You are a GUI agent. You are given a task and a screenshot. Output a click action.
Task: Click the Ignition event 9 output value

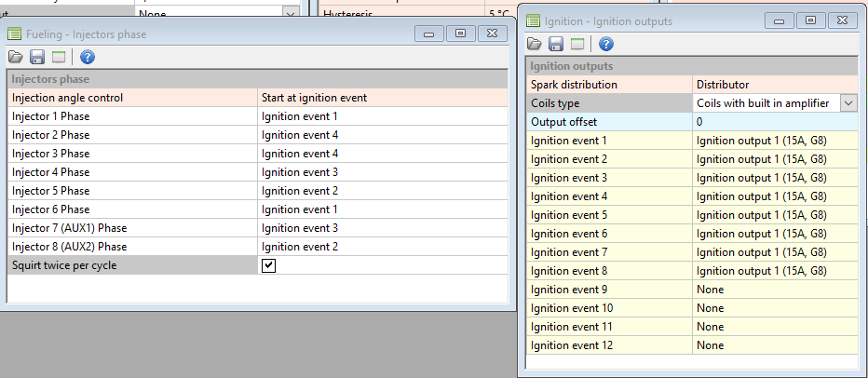coord(775,290)
